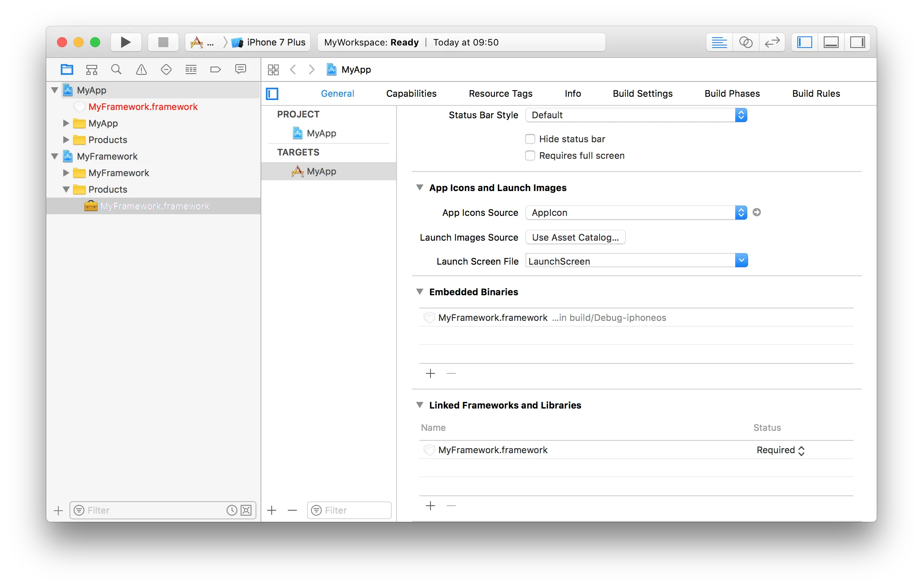923x588 pixels.
Task: Open the Find navigator magnifier icon
Action: [x=116, y=69]
